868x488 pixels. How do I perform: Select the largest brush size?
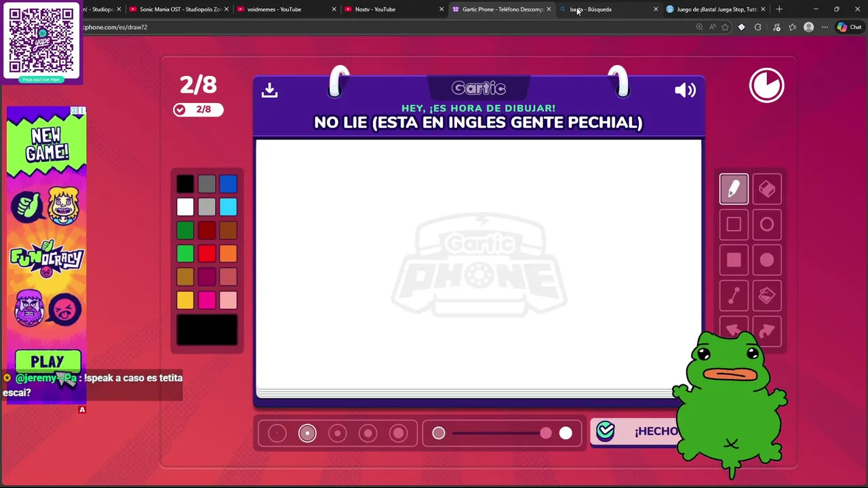[399, 433]
